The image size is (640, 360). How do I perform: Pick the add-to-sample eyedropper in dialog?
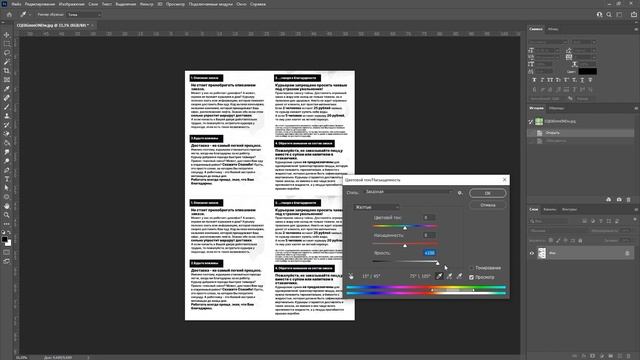click(449, 276)
